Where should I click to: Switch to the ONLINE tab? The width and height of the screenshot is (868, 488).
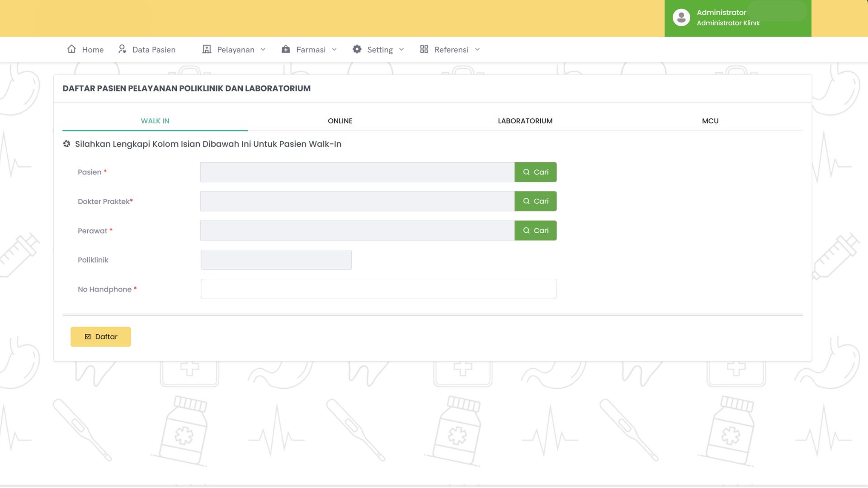tap(340, 121)
